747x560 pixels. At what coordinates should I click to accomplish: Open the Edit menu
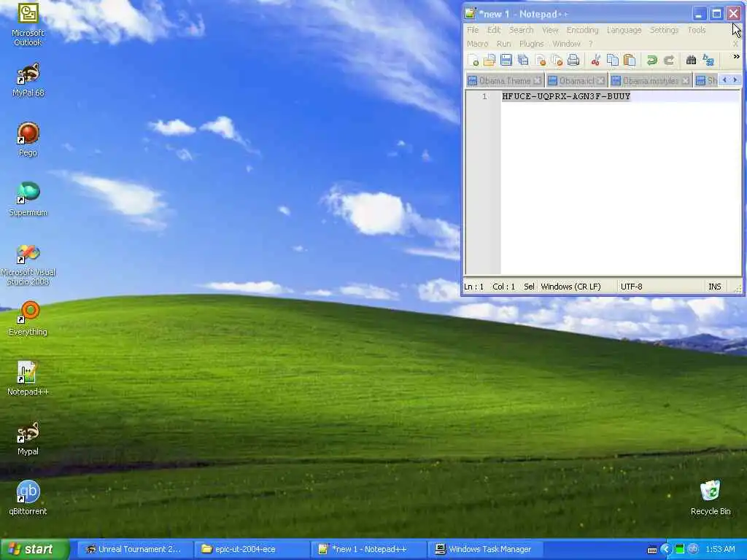click(x=494, y=30)
